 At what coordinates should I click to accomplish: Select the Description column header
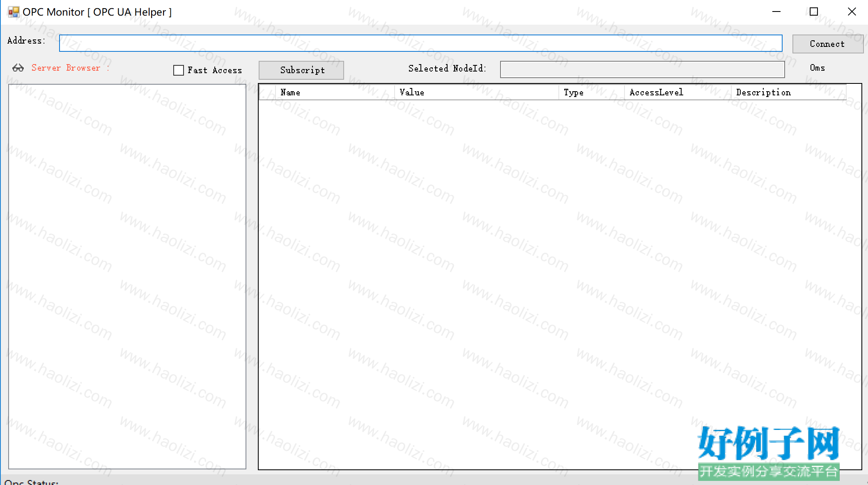coord(788,92)
